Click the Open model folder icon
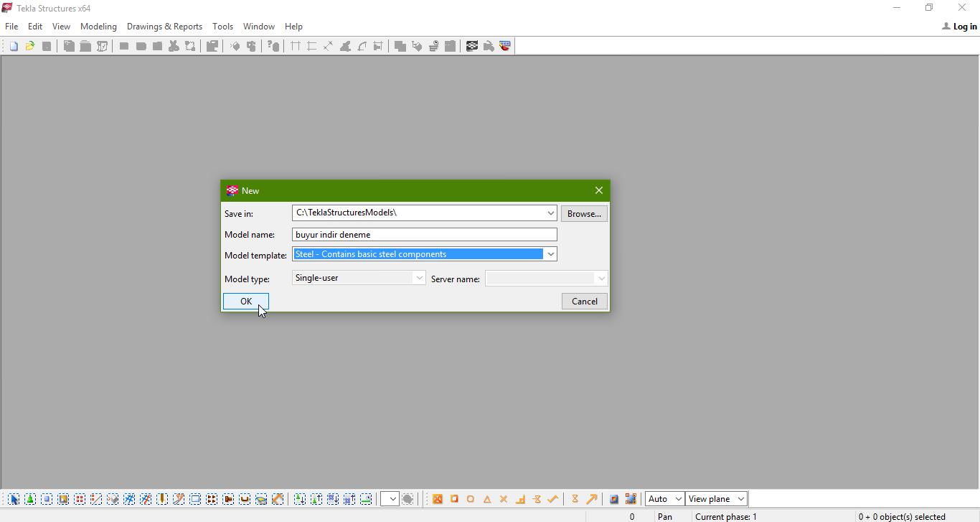 click(30, 46)
